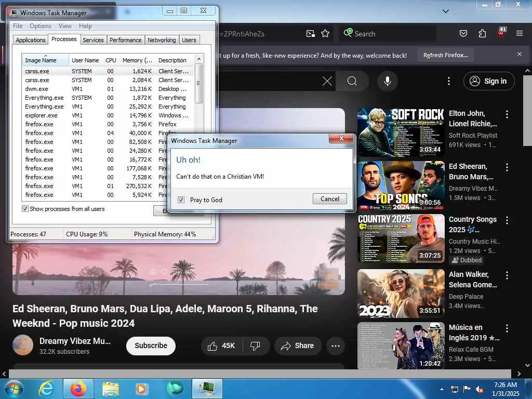Switch to the Services tab
This screenshot has width=532, height=399.
[93, 40]
